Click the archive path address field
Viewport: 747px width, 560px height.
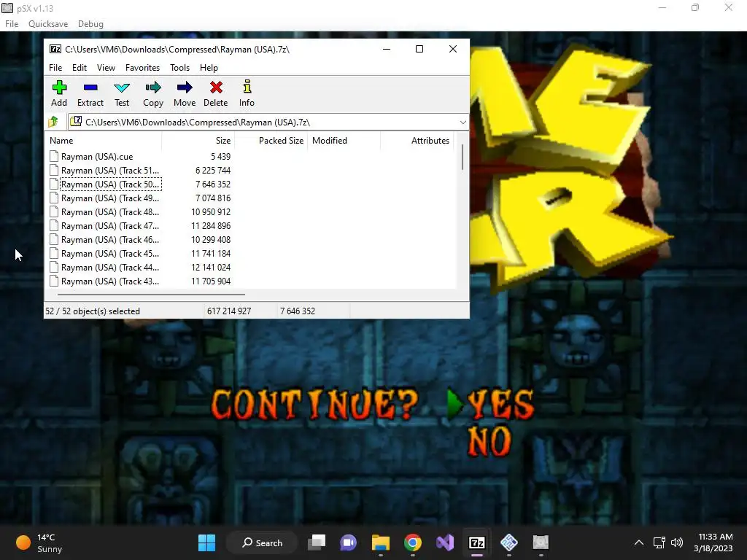click(x=268, y=122)
